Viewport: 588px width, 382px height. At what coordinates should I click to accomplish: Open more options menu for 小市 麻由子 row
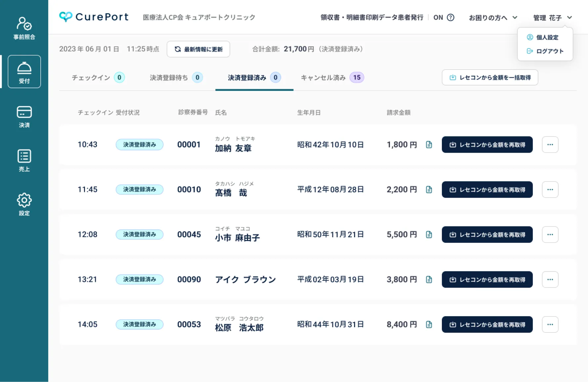(x=550, y=235)
